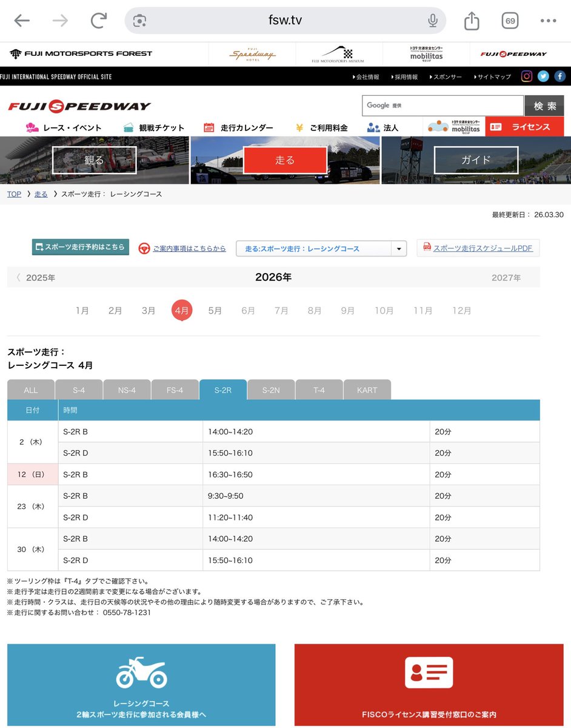Viewport: 571px width, 728px height.
Task: Open レース・イベント menu
Action: click(64, 127)
